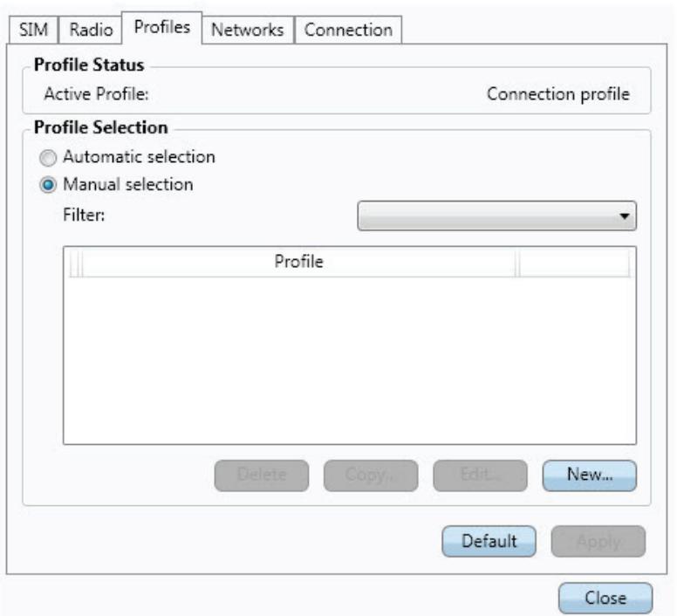This screenshot has width=677, height=616.
Task: Click the Profile Selection heading
Action: pyautogui.click(x=100, y=127)
